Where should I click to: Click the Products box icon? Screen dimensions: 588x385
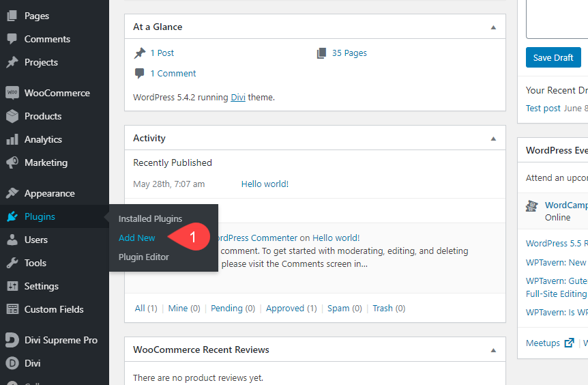click(12, 116)
